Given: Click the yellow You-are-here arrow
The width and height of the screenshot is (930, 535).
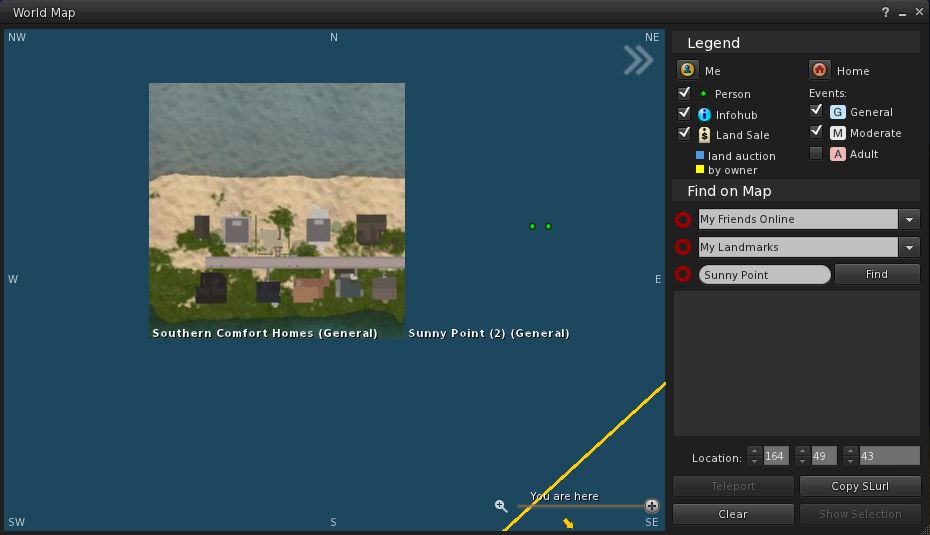Looking at the screenshot, I should (x=568, y=523).
